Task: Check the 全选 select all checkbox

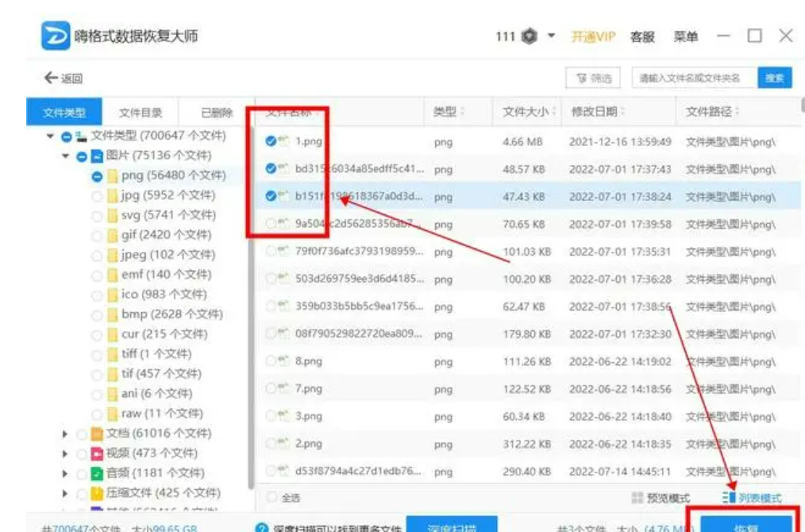Action: click(272, 498)
